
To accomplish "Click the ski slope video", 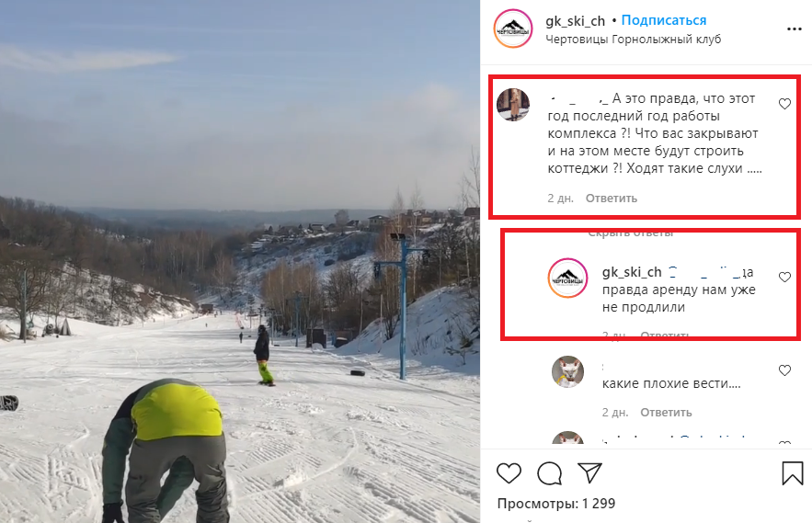I will 240,261.
